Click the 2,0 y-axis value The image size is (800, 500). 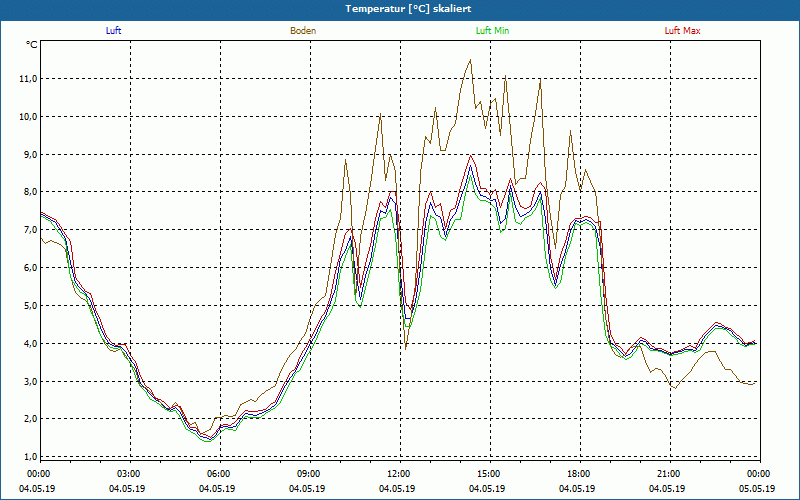coord(31,419)
